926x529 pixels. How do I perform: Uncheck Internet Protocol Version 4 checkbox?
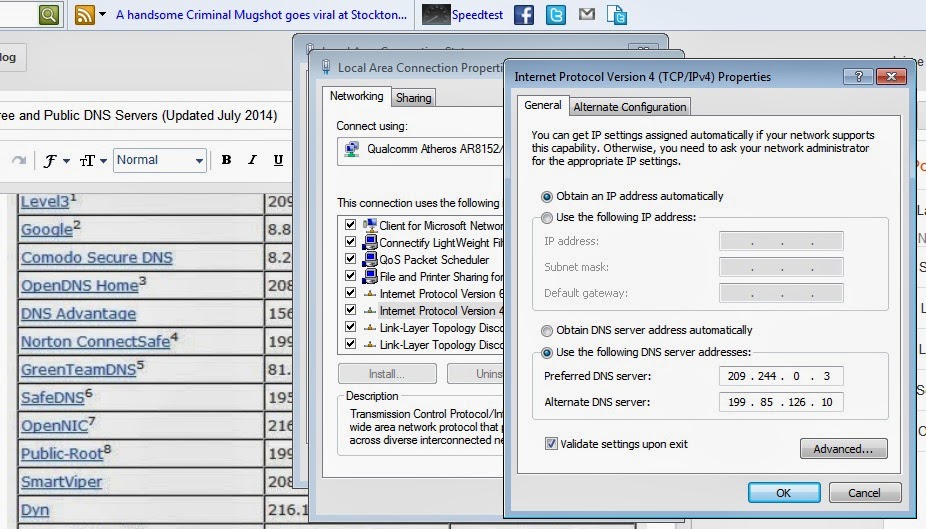[350, 310]
